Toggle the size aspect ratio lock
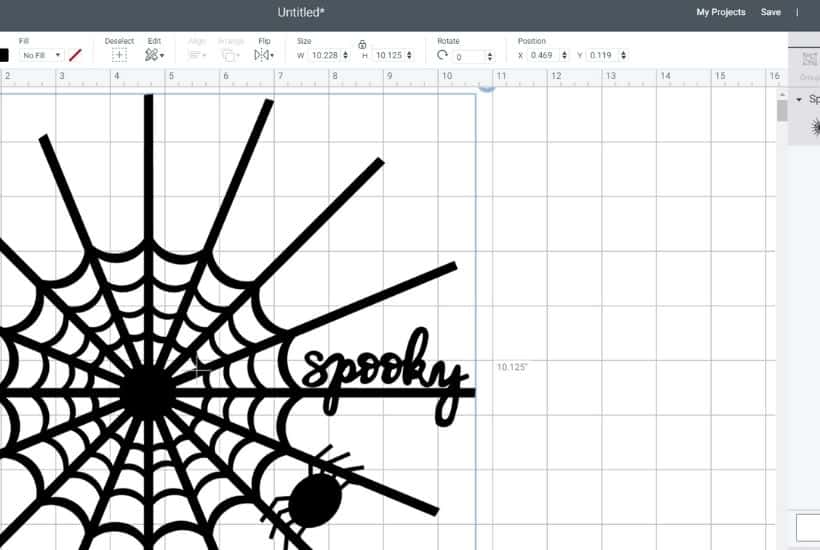This screenshot has height=550, width=820. (x=362, y=45)
